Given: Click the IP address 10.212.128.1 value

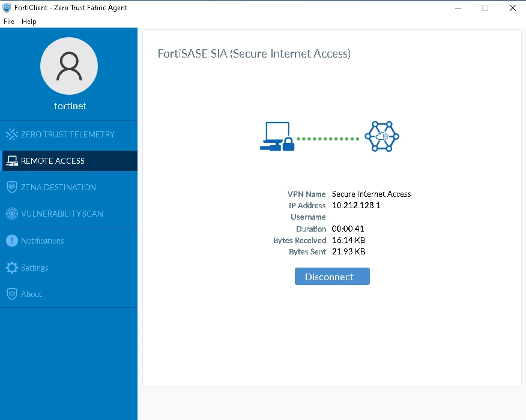Looking at the screenshot, I should pos(356,205).
